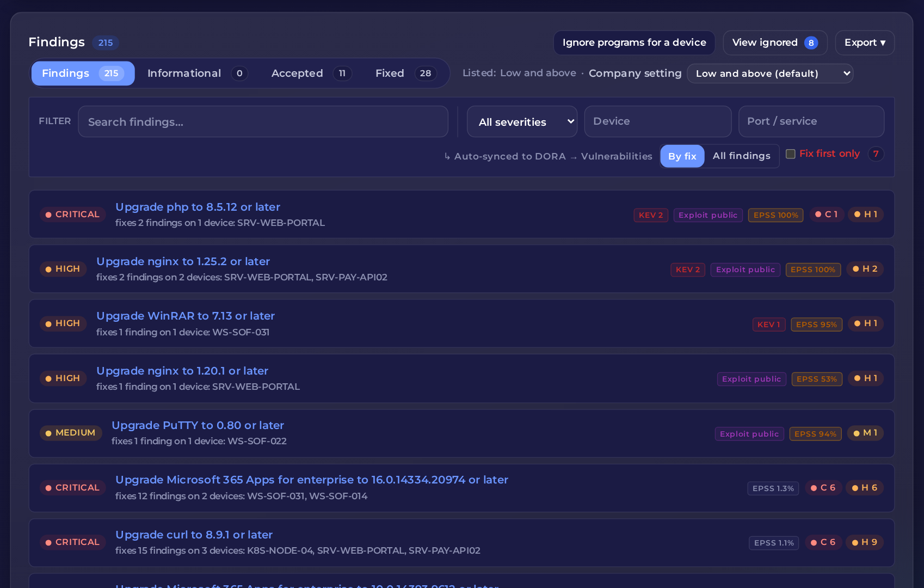Click the MEDIUM badge on the PuTTY row
Viewport: 924px width, 588px height.
tap(71, 433)
